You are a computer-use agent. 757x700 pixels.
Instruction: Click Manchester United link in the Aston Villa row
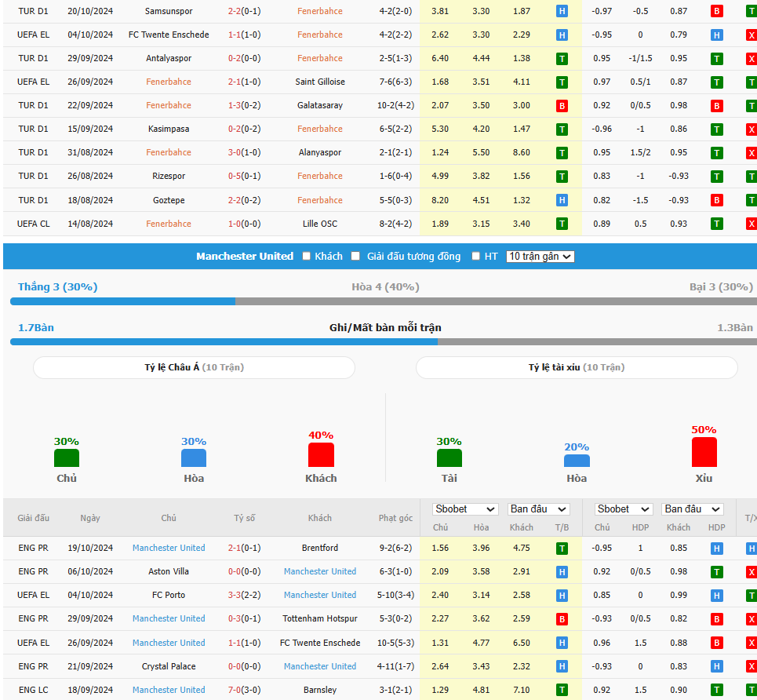(320, 572)
